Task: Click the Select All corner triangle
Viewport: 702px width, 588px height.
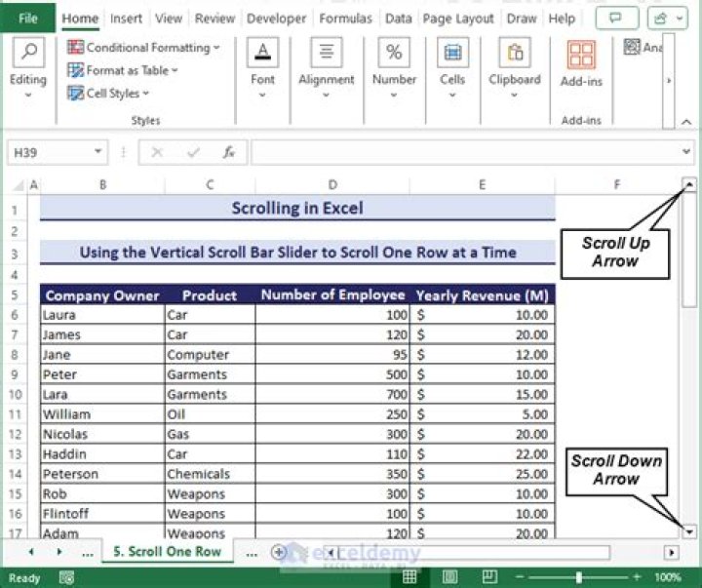Action: pyautogui.click(x=17, y=185)
